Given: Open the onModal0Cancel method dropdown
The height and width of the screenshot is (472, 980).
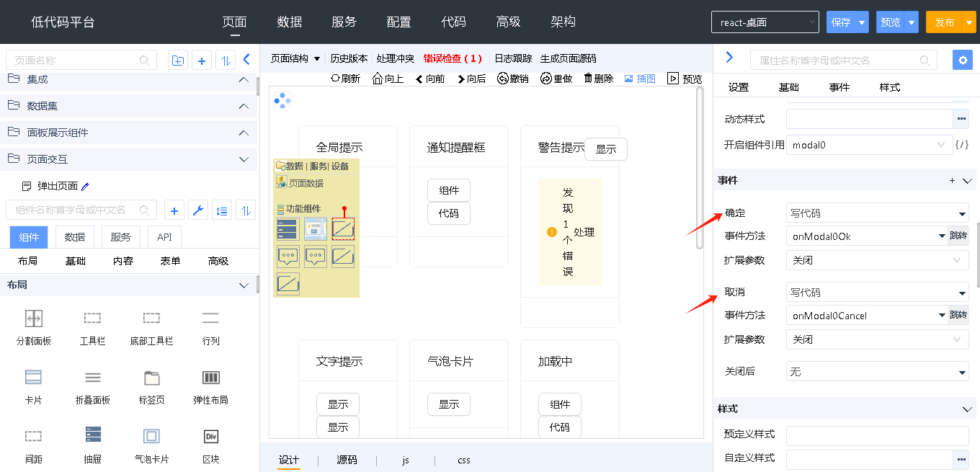Looking at the screenshot, I should point(867,315).
